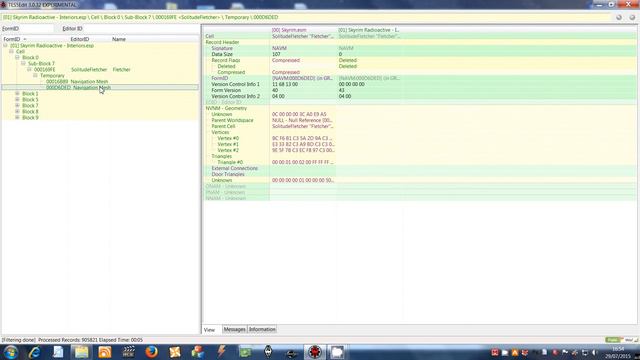Viewport: 640px width, 360px height.
Task: Expand the Block 5 node
Action: click(x=17, y=100)
